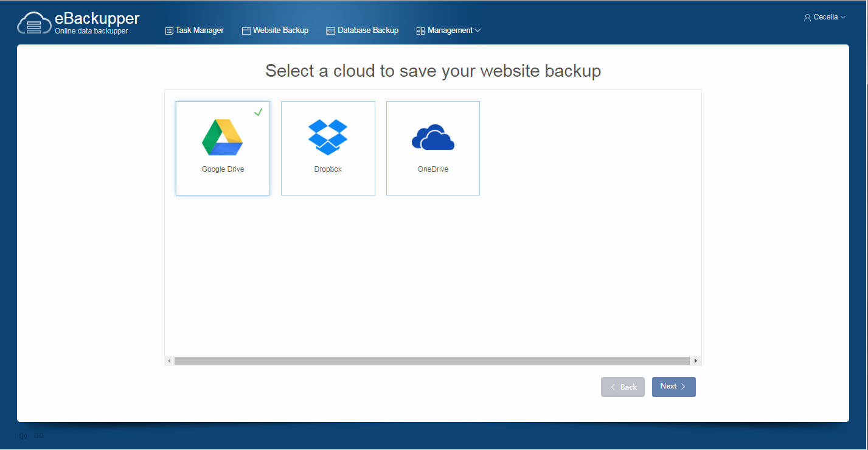The width and height of the screenshot is (868, 450).
Task: Open the Website Backup menu
Action: [x=276, y=30]
